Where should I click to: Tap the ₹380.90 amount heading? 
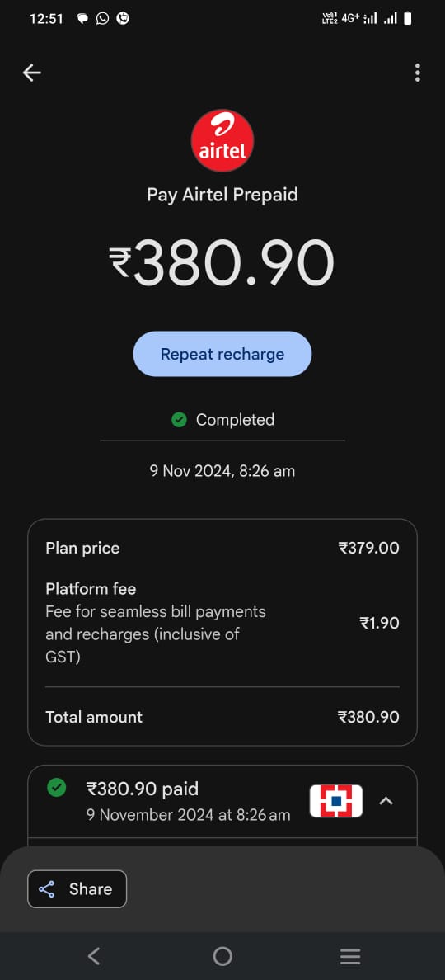click(222, 262)
